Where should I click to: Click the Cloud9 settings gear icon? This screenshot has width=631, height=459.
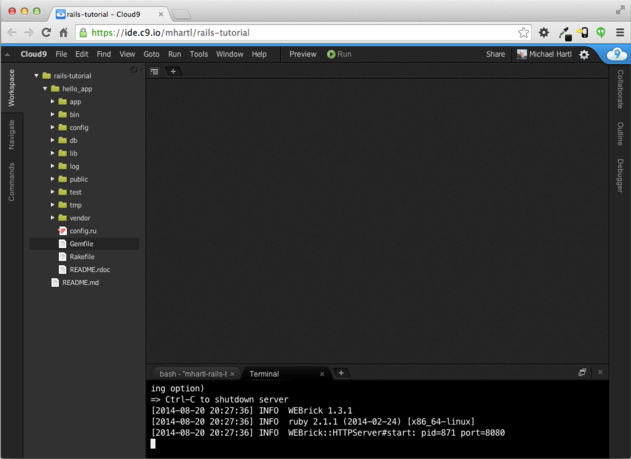[585, 54]
